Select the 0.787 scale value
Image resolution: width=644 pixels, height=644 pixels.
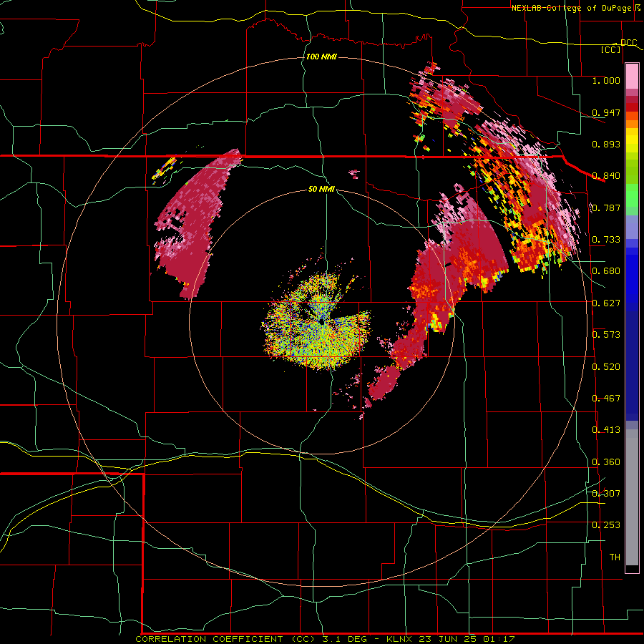point(606,208)
